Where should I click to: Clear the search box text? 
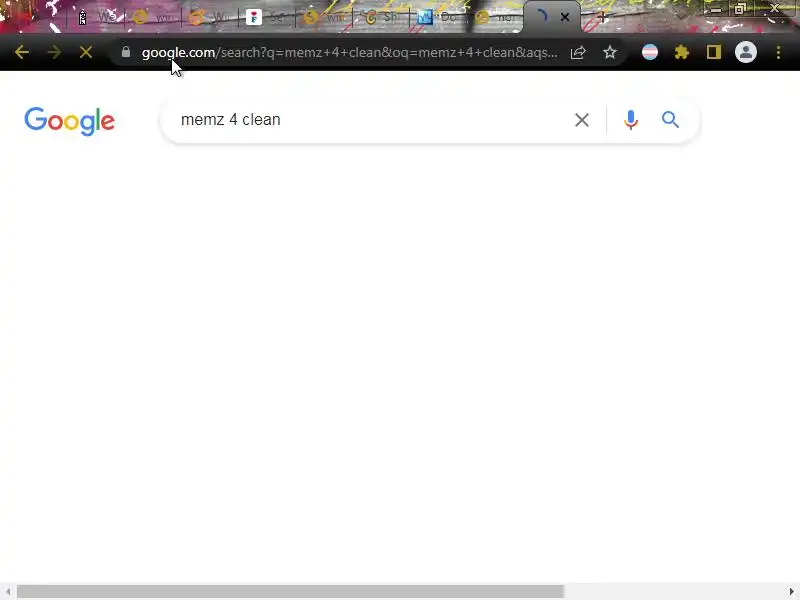582,120
